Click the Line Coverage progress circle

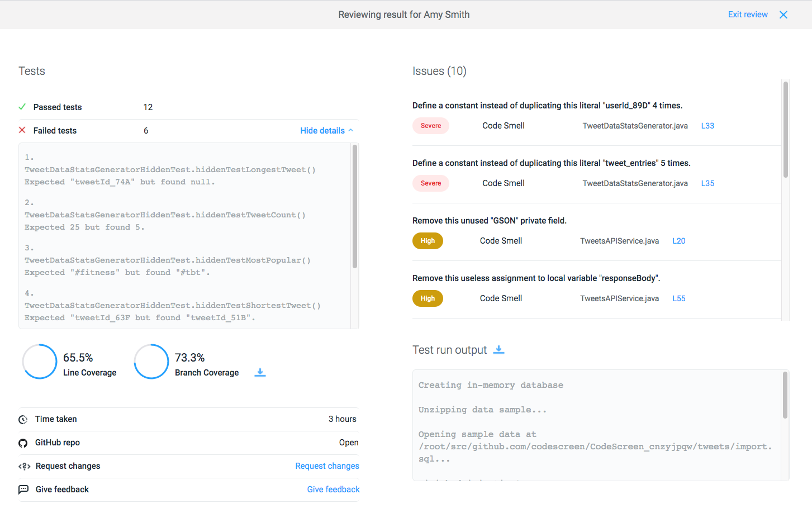(40, 361)
